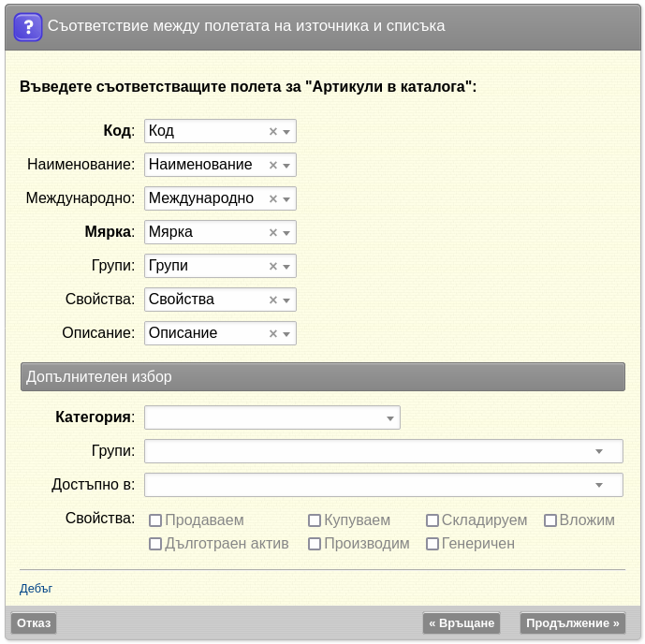Open the Код mapping dropdown arrow
Image resolution: width=645 pixels, height=644 pixels.
286,132
